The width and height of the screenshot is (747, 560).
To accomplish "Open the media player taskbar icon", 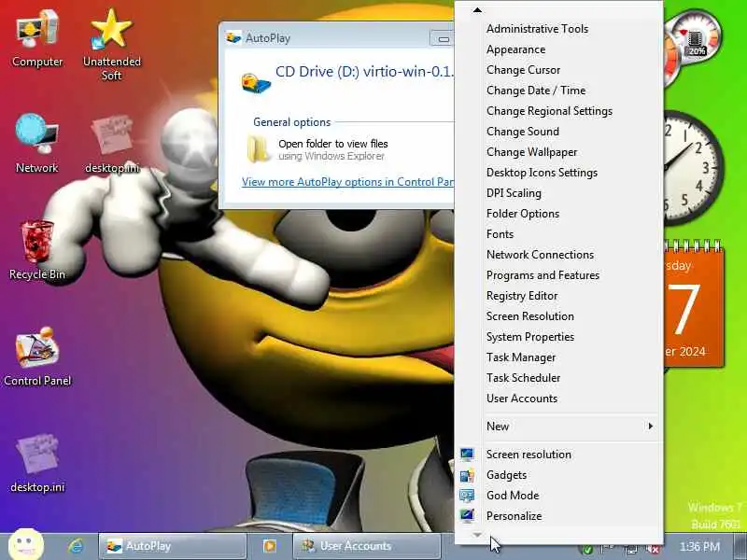I will pos(270,546).
